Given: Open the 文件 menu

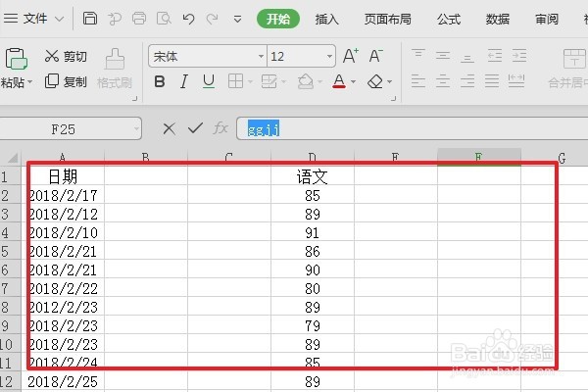Looking at the screenshot, I should pos(35,19).
